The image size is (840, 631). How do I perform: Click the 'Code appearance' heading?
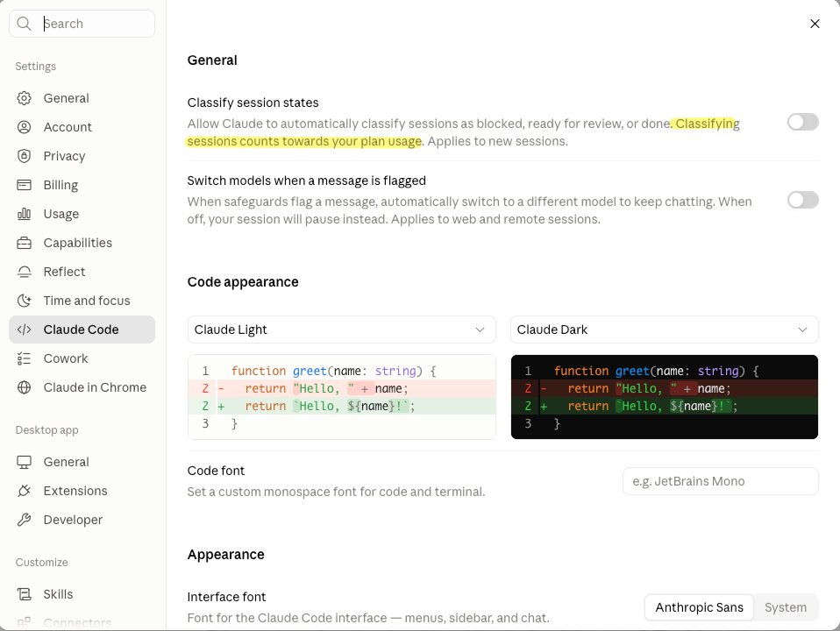(x=243, y=281)
